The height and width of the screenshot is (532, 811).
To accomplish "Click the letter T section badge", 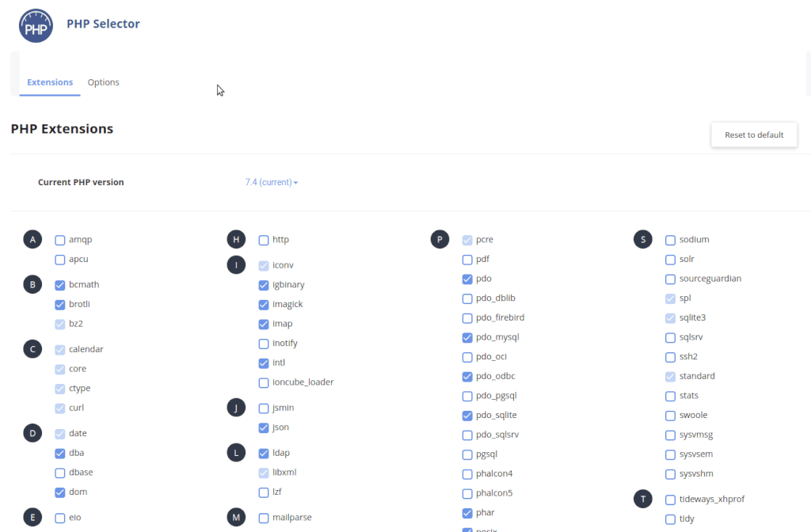I will tap(642, 499).
